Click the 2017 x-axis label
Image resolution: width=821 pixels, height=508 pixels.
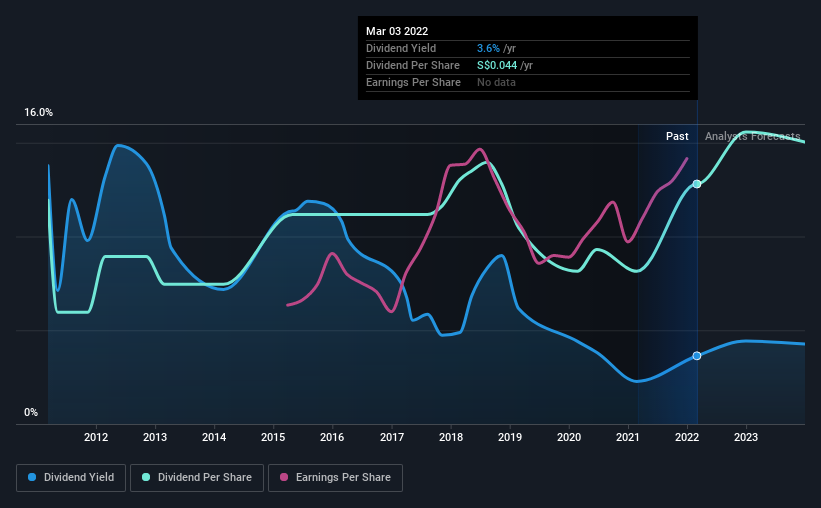pyautogui.click(x=392, y=437)
